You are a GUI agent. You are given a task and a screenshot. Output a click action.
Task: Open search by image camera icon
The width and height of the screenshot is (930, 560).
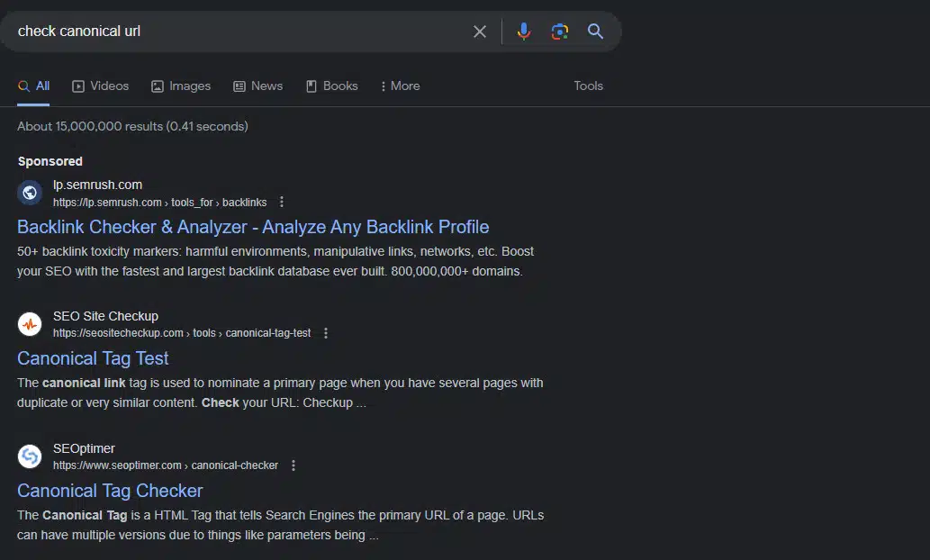click(559, 32)
